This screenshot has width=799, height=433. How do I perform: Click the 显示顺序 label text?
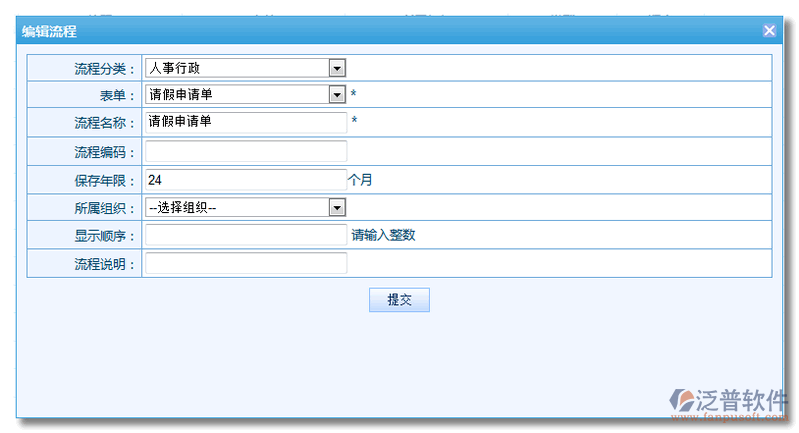[x=104, y=236]
